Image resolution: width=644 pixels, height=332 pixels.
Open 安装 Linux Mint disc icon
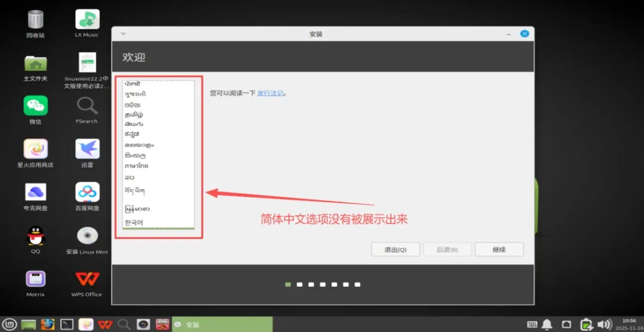pyautogui.click(x=87, y=235)
